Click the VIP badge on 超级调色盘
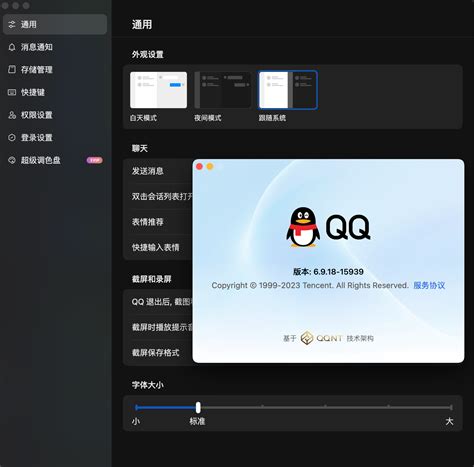474x467 pixels. (x=95, y=160)
